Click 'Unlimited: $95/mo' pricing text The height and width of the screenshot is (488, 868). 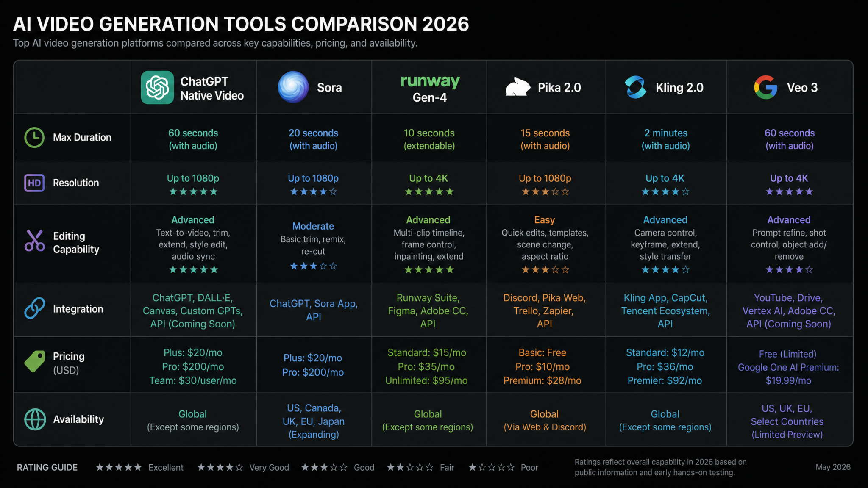(x=426, y=380)
